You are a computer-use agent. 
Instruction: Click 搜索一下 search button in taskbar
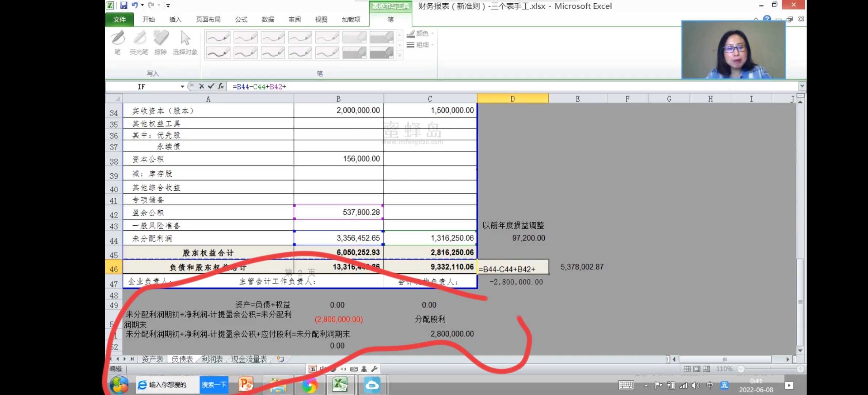214,385
